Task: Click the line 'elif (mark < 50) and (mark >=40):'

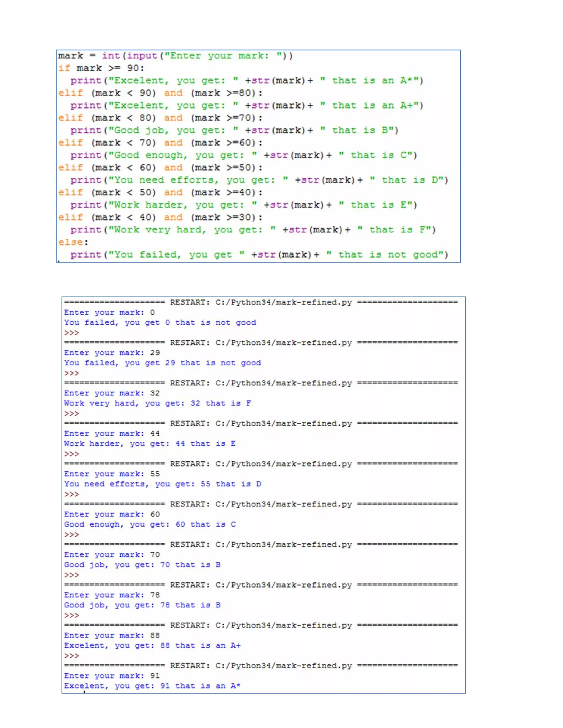Action: 161,192
